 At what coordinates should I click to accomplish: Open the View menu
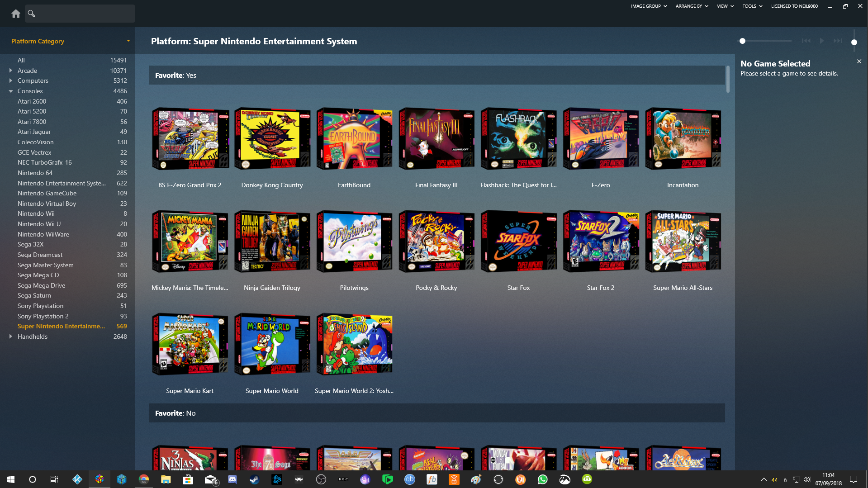point(725,6)
